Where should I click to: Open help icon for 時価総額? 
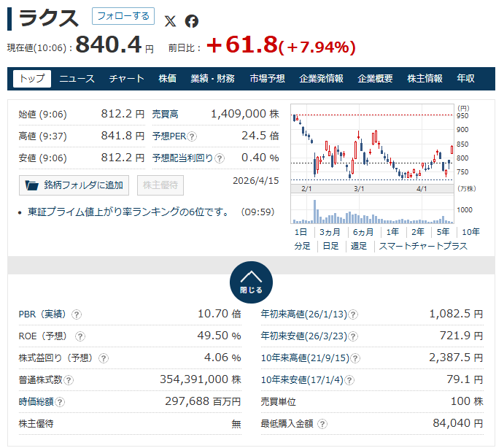tap(60, 402)
